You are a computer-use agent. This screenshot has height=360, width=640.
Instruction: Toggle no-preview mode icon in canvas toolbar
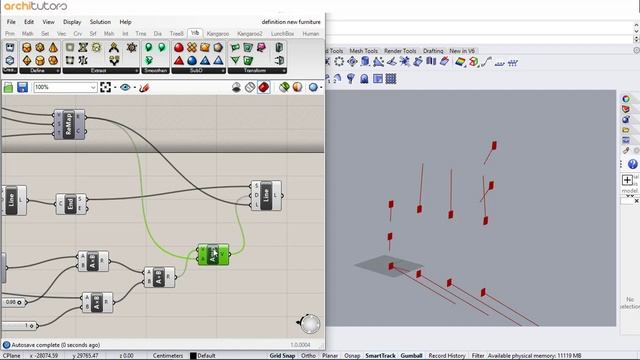[236, 87]
